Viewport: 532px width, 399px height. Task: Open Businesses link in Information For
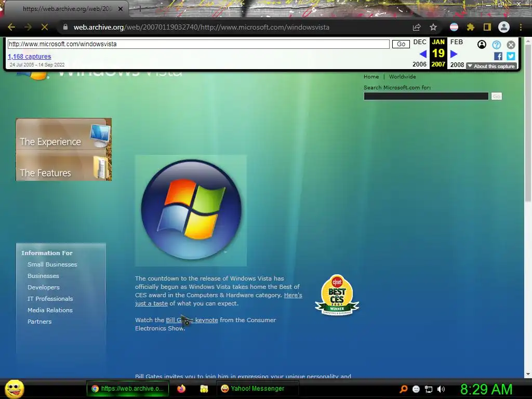point(43,276)
